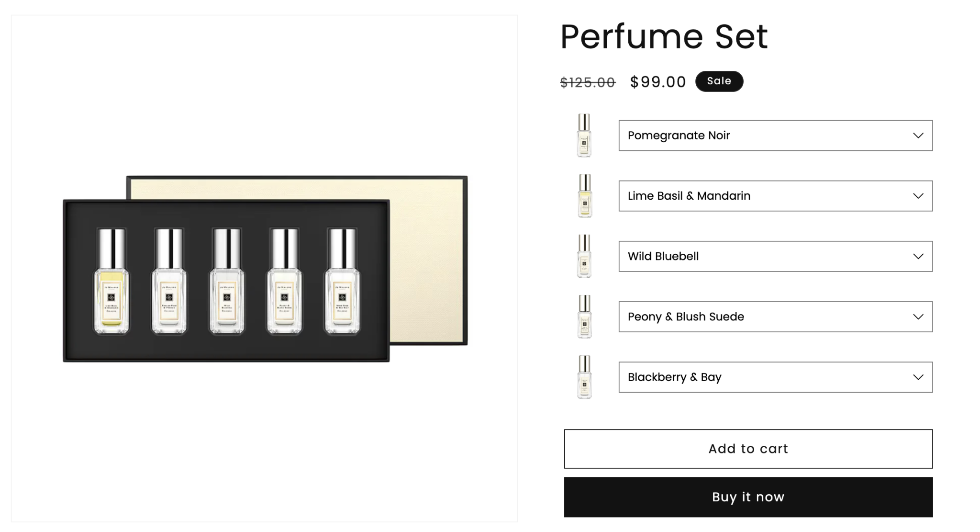
Task: Click the Sale badge next to the price
Action: [718, 80]
